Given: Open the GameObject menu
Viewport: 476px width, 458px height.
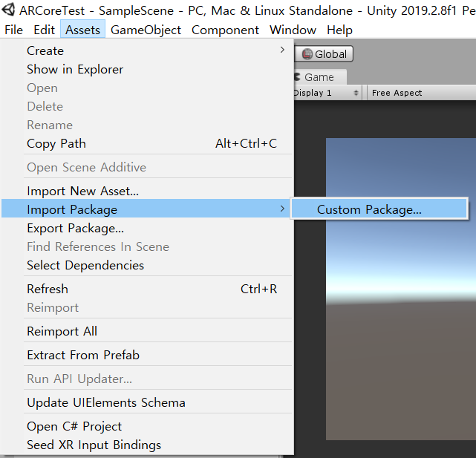Looking at the screenshot, I should (146, 30).
